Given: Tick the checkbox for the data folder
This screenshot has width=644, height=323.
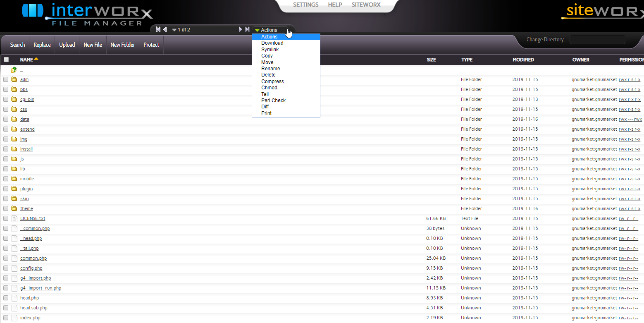Looking at the screenshot, I should click(6, 119).
